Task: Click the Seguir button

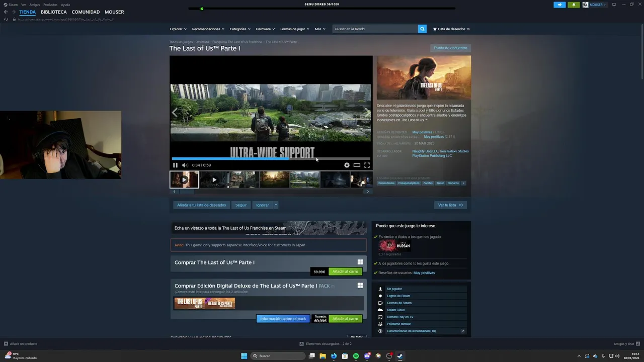Action: 241,205
